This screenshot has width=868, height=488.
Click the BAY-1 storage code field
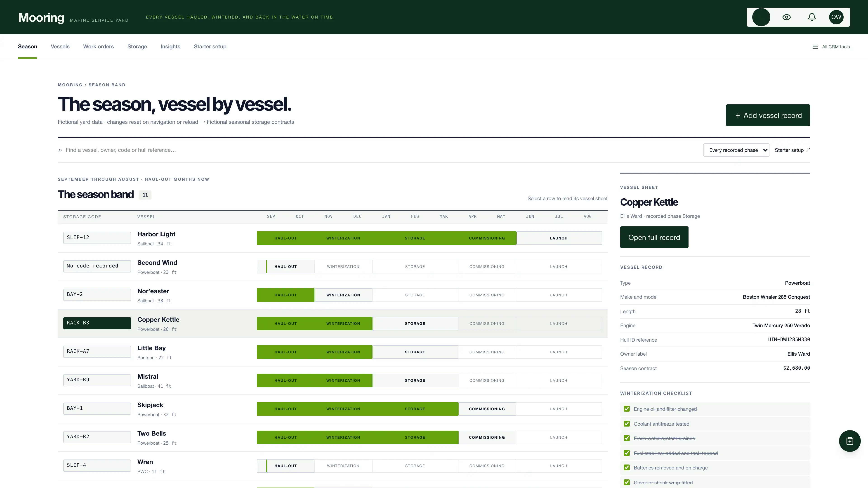coord(97,408)
